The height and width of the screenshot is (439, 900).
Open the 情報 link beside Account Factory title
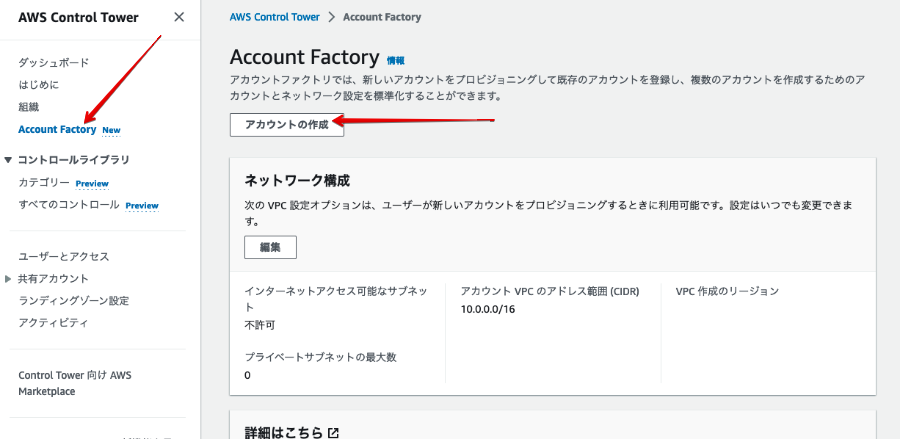coord(395,60)
